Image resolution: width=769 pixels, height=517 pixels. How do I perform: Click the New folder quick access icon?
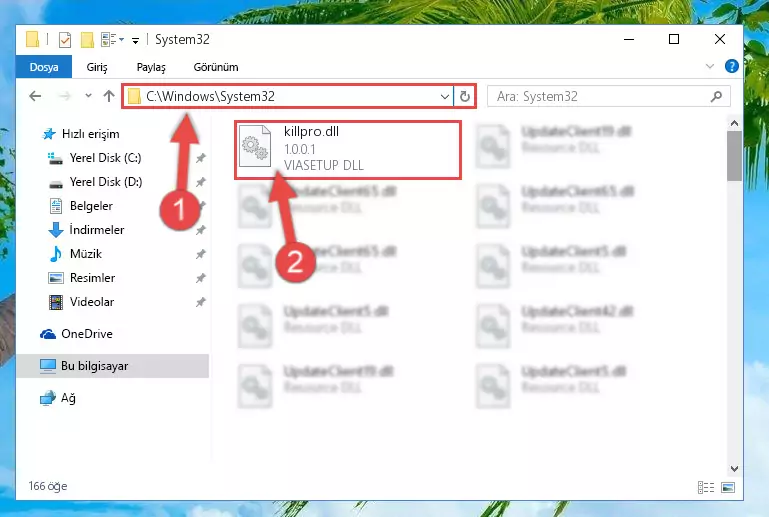coord(87,40)
